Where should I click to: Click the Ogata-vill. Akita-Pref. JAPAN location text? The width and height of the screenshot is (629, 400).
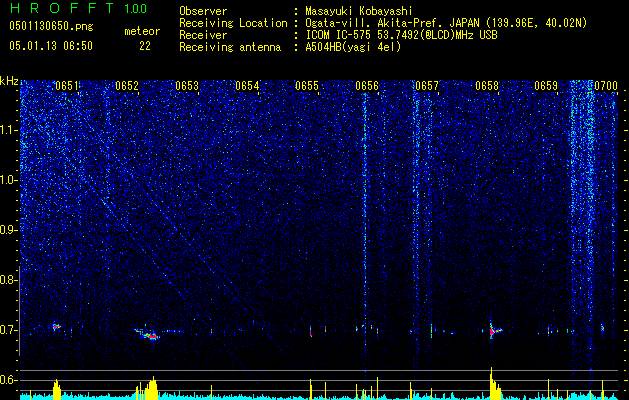coord(446,23)
